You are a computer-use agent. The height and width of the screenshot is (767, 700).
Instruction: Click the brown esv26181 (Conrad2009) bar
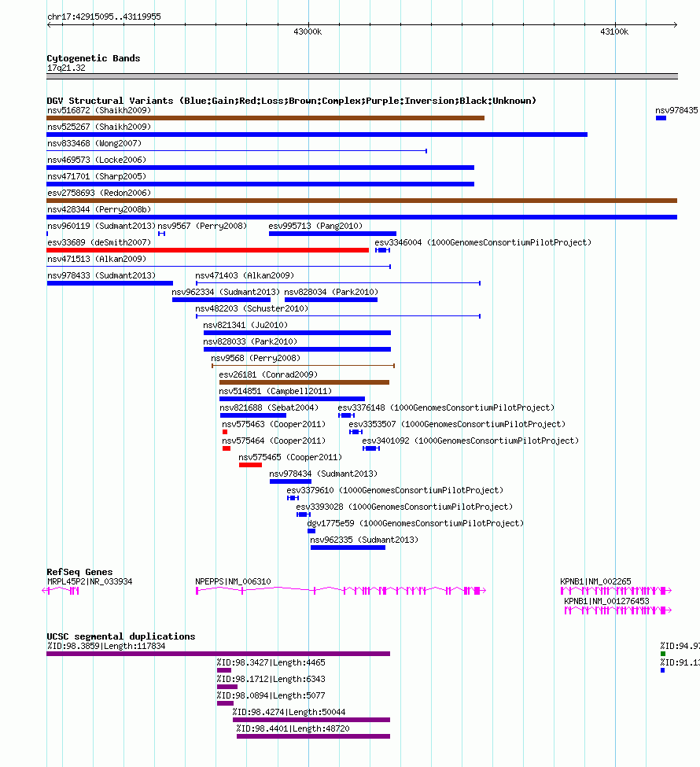[304, 382]
